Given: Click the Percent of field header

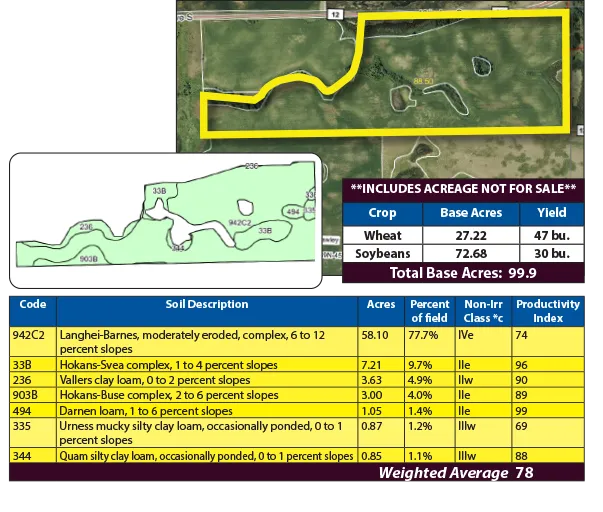Looking at the screenshot, I should click(429, 310).
